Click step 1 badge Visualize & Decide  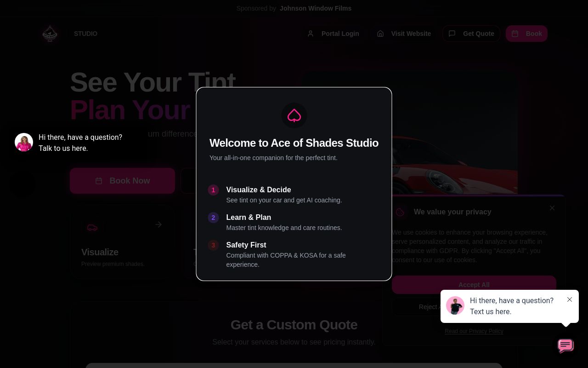tap(213, 190)
